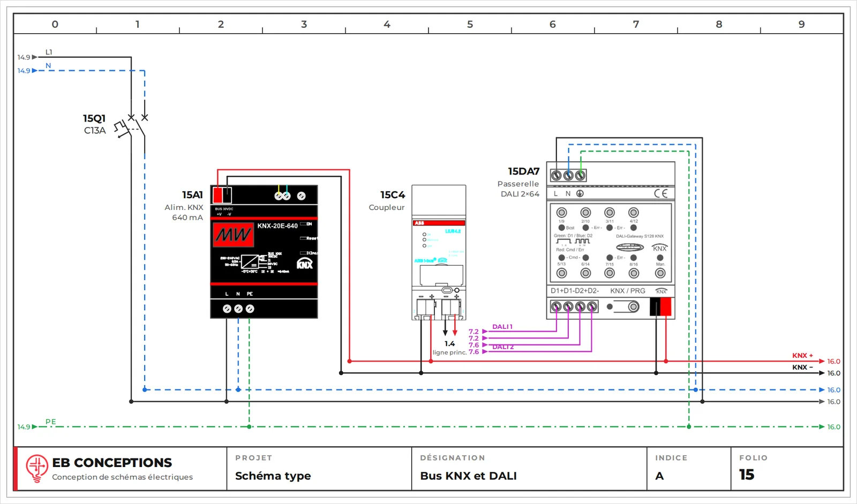The width and height of the screenshot is (857, 504).
Task: Select the 15A1 component label
Action: pyautogui.click(x=192, y=195)
